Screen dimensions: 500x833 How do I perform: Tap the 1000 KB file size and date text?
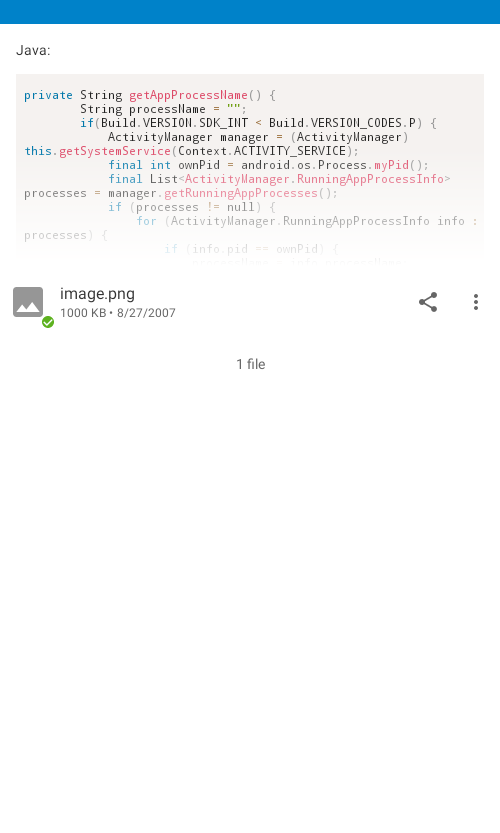(x=117, y=313)
